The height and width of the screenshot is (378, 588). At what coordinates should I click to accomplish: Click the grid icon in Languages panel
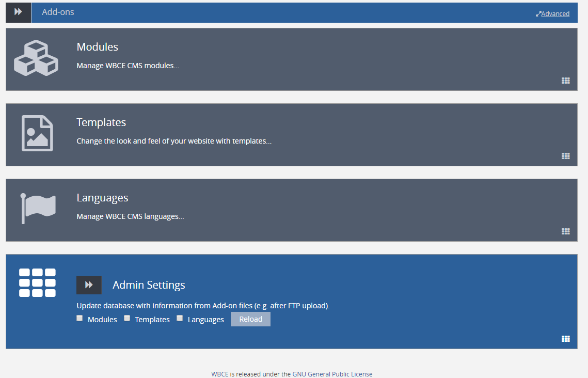(x=565, y=231)
